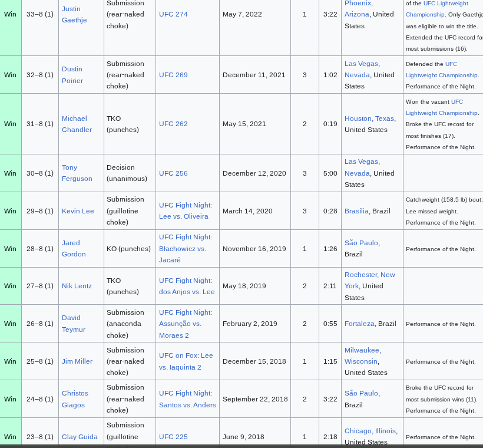Click the Michael Chandler link
483x448 pixels.
pyautogui.click(x=77, y=124)
